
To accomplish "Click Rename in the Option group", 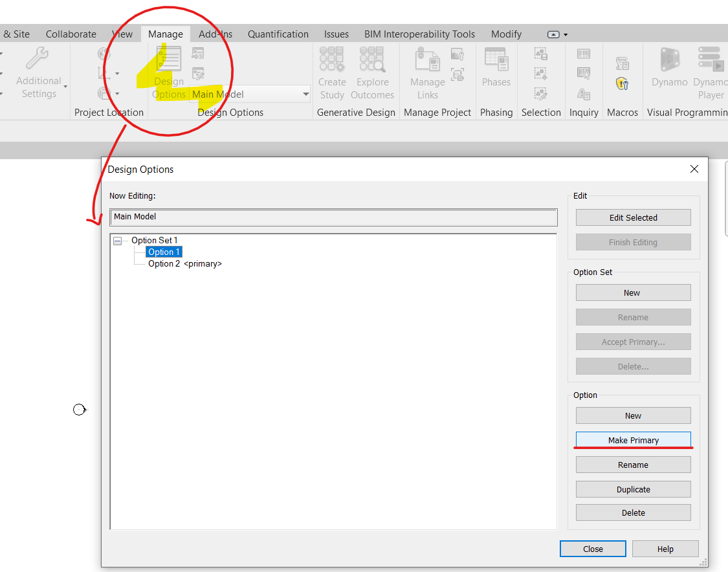I will point(634,465).
